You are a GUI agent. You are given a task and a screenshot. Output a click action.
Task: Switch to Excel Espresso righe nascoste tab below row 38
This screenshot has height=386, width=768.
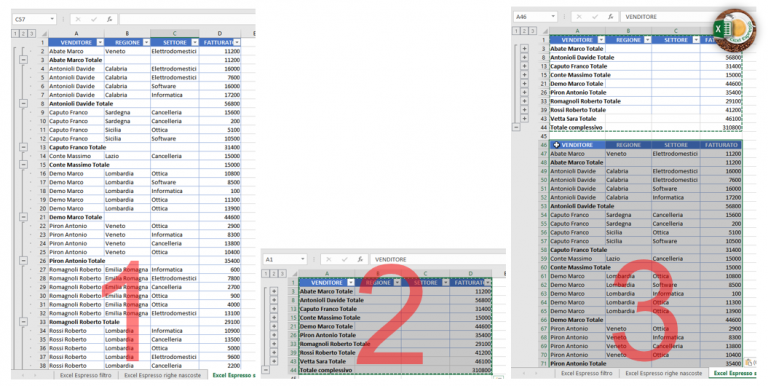(x=163, y=375)
